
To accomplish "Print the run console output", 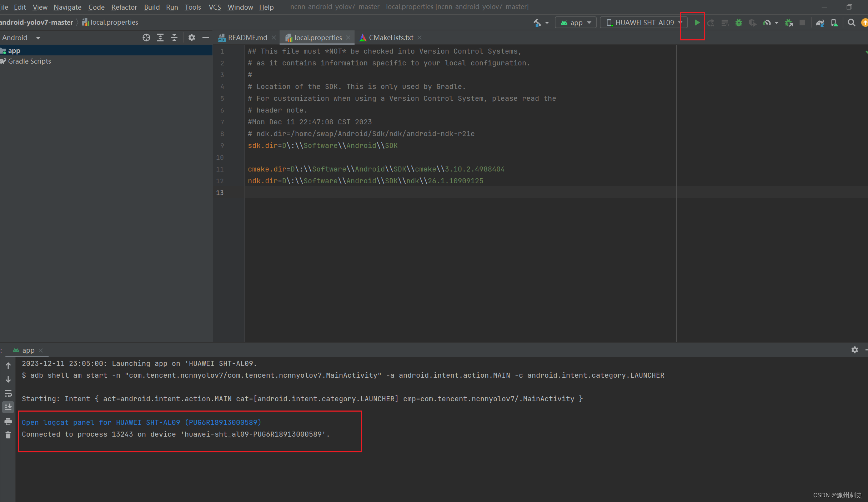I will coord(8,421).
